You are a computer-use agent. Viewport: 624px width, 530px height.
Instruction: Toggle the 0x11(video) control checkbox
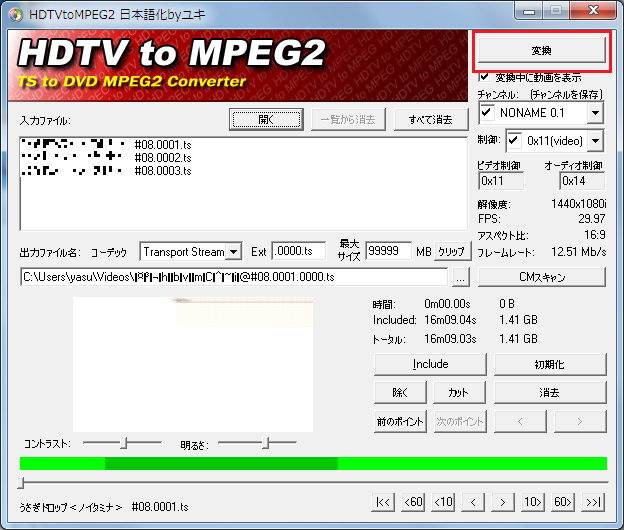pyautogui.click(x=514, y=139)
